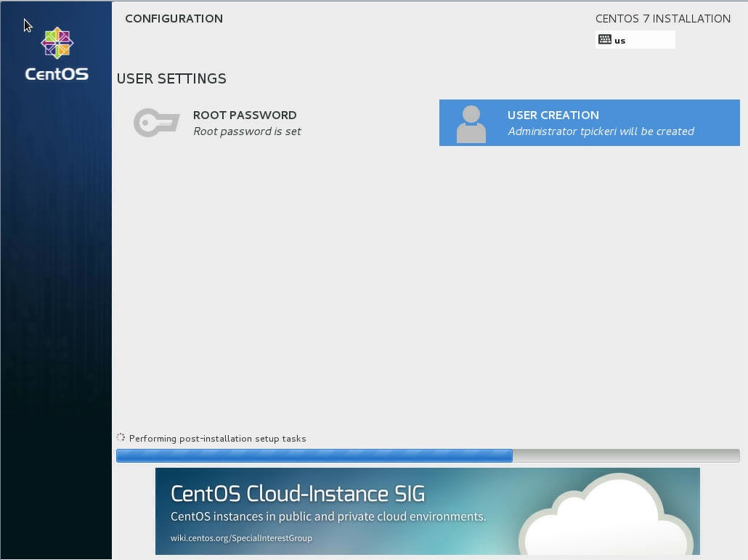This screenshot has height=560, width=748.
Task: Click the CONFIGURATION heading
Action: (174, 19)
